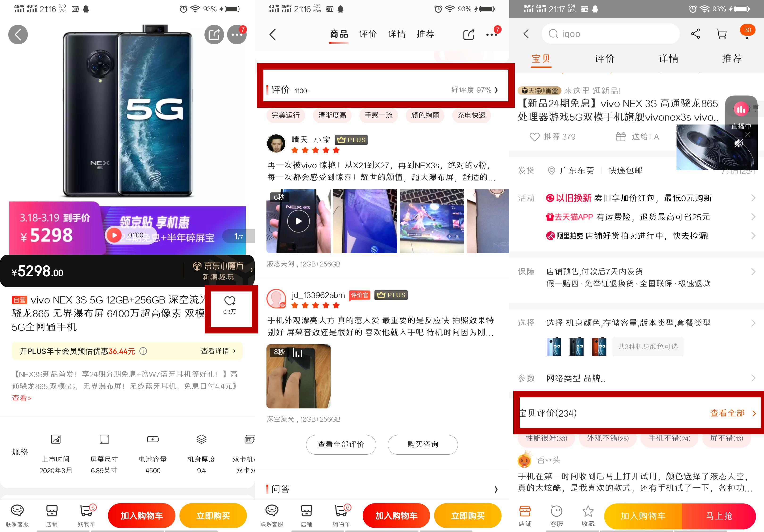This screenshot has height=532, width=764.
Task: Select 颜色绚丽 review tag
Action: (x=425, y=115)
